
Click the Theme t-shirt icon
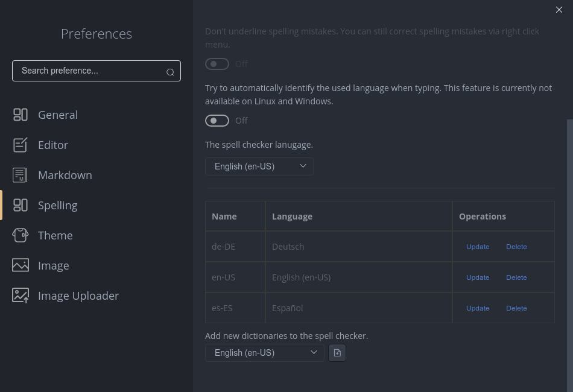(x=21, y=235)
